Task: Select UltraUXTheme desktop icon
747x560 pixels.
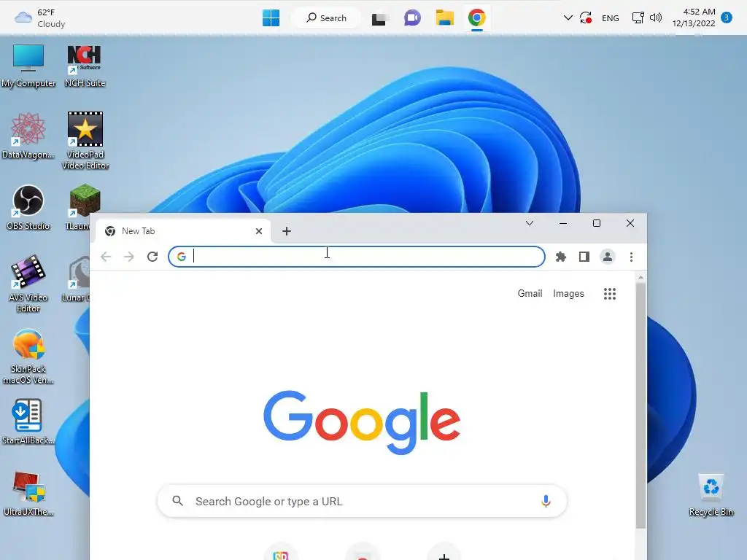Action: (28, 494)
